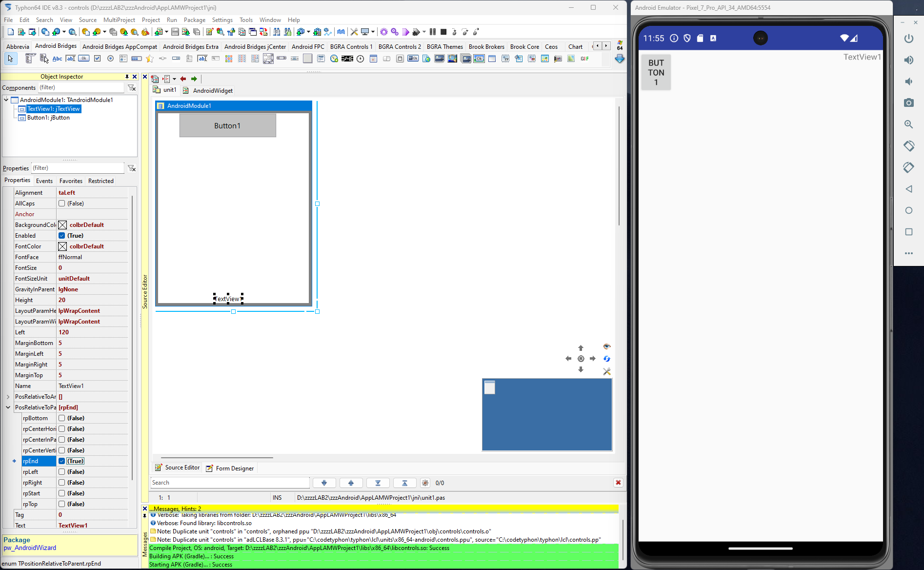The width and height of the screenshot is (924, 570).
Task: Select the arrow selection tool in component palette
Action: pyautogui.click(x=10, y=59)
